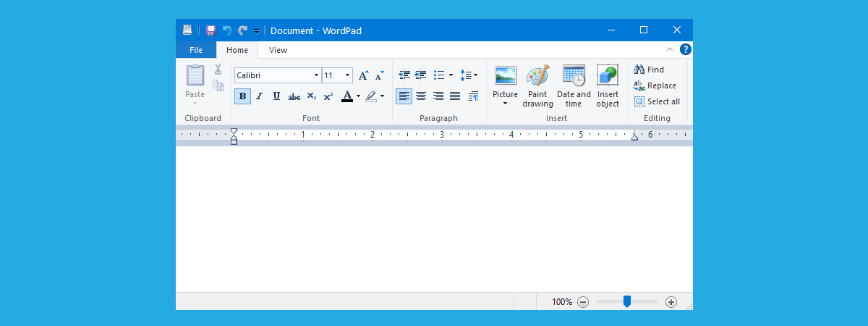This screenshot has width=868, height=326.
Task: Redo the last undone action
Action: pos(243,30)
